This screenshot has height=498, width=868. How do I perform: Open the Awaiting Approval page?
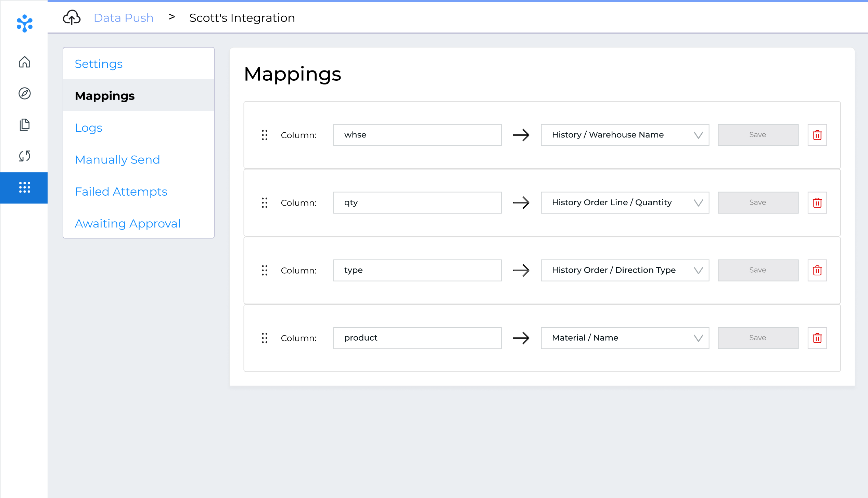(x=128, y=223)
